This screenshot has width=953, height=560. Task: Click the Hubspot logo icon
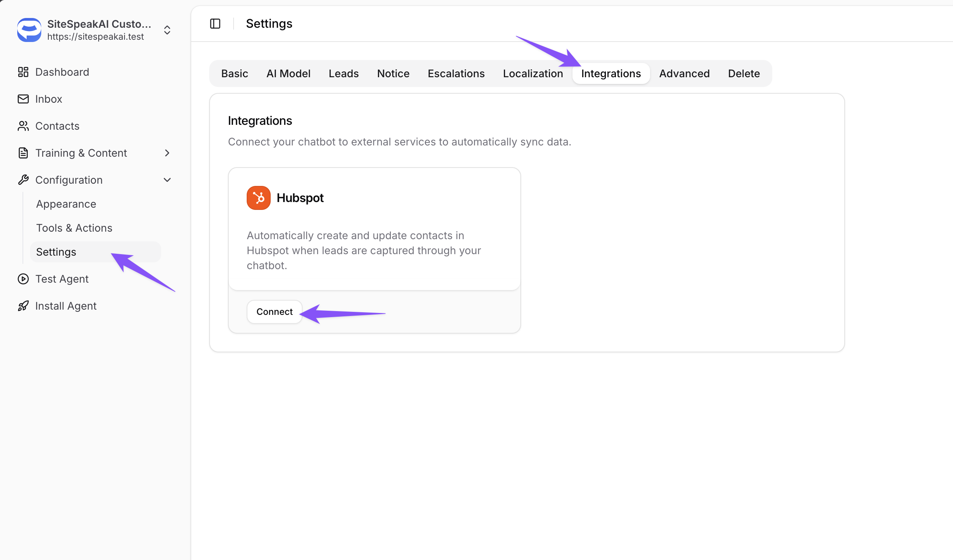[258, 198]
